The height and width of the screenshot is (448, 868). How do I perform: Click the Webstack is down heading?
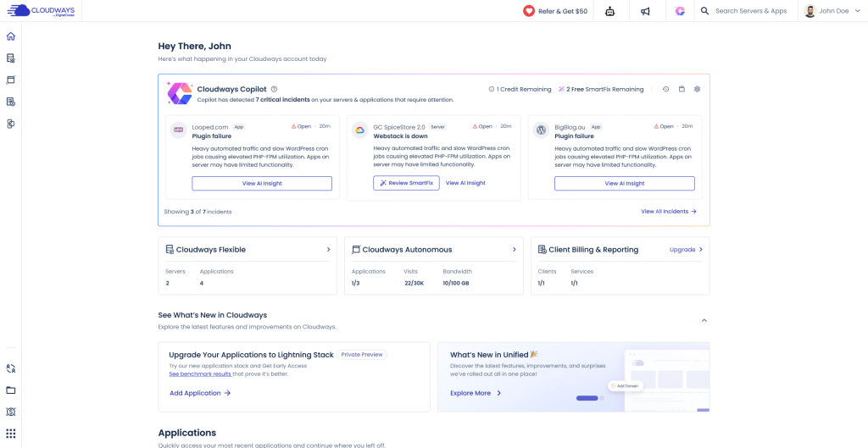tap(400, 136)
